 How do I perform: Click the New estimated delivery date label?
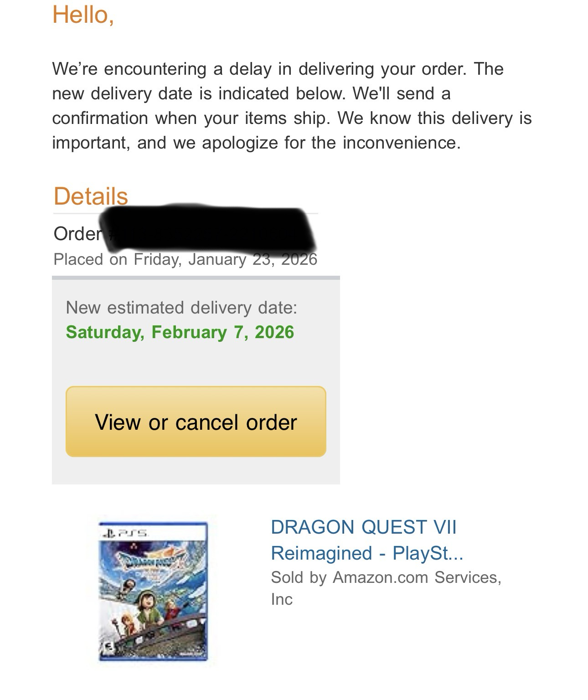181,308
